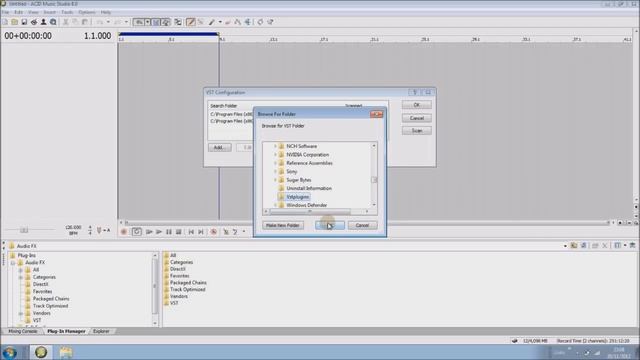Collapse the Audio FX tree node

click(13, 263)
